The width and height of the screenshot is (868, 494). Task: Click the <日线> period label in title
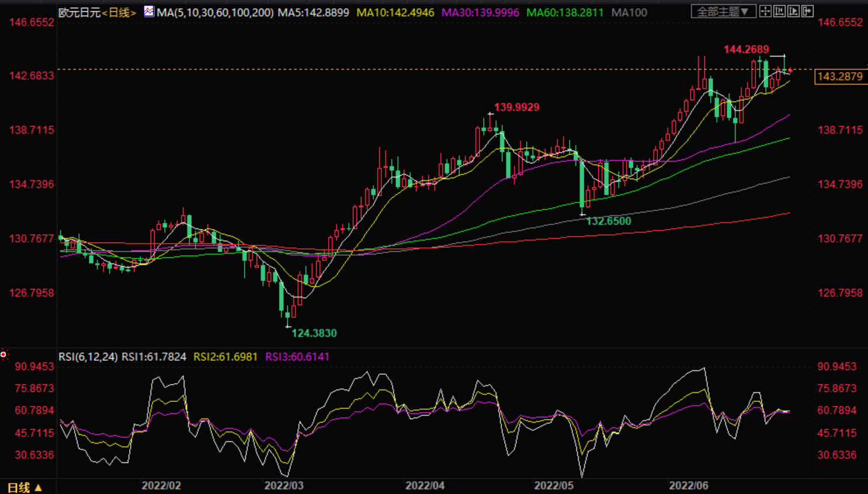119,12
